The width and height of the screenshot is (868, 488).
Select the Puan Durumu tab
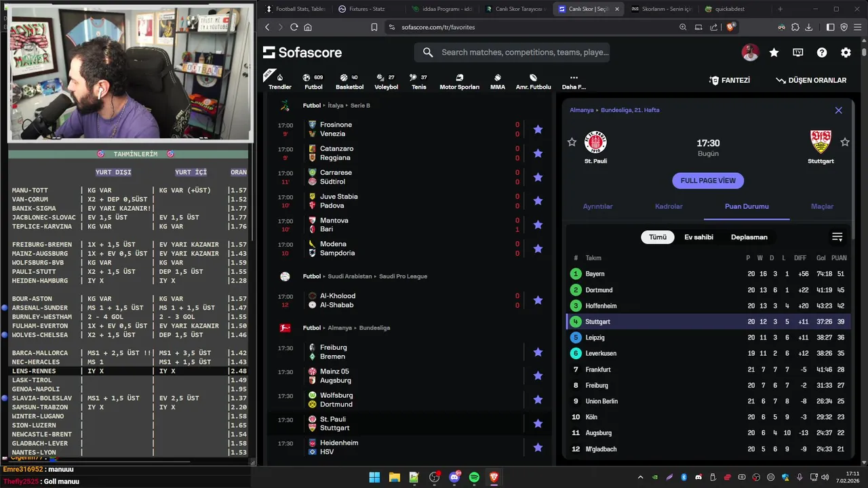click(747, 206)
